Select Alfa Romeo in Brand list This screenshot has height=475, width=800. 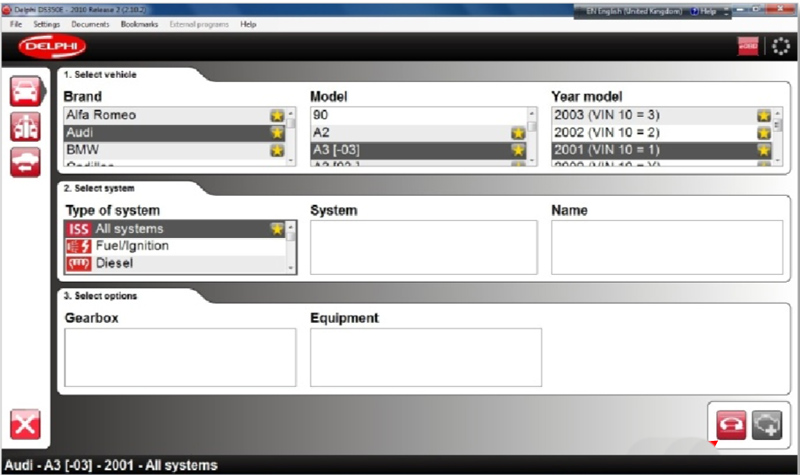(x=175, y=115)
